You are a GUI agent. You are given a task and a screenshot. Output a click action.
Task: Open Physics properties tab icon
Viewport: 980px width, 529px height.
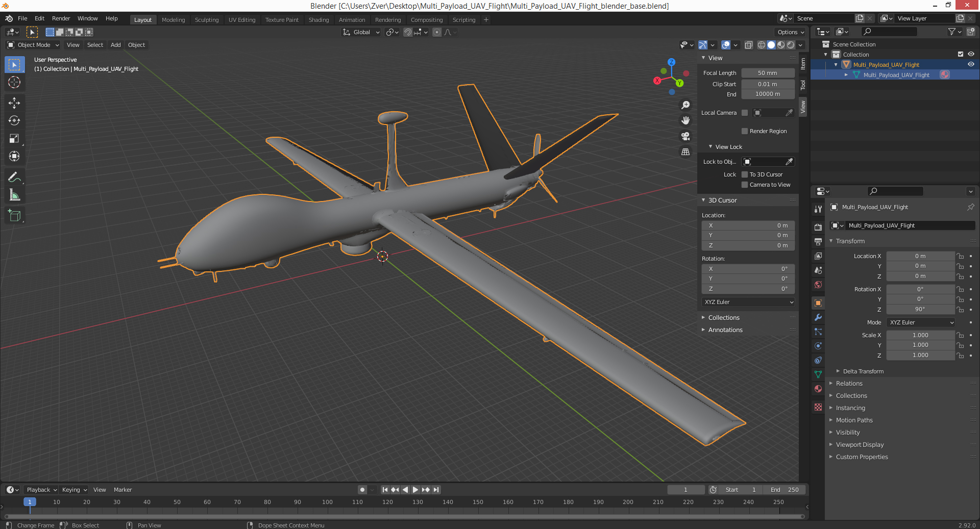click(818, 346)
